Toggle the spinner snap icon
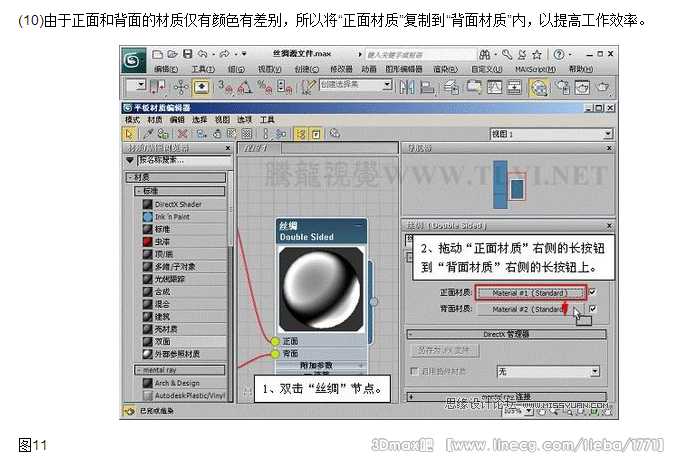The width and height of the screenshot is (693, 462). tap(283, 87)
